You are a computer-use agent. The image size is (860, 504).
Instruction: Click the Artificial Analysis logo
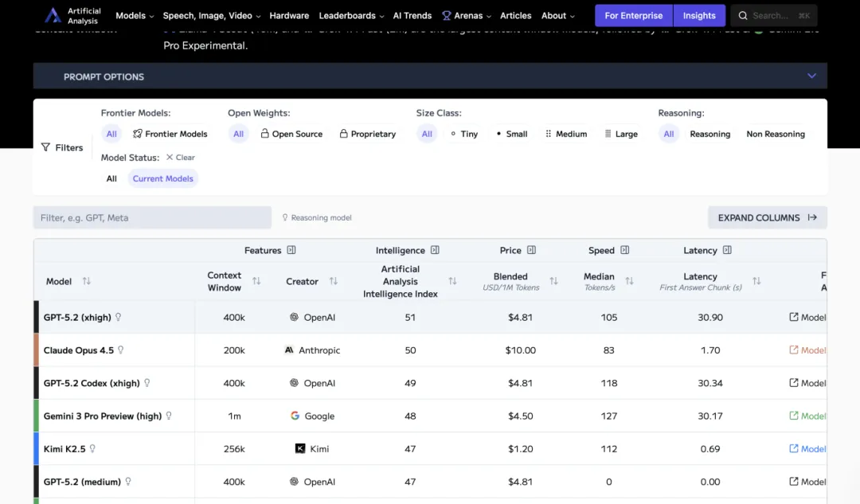(73, 15)
